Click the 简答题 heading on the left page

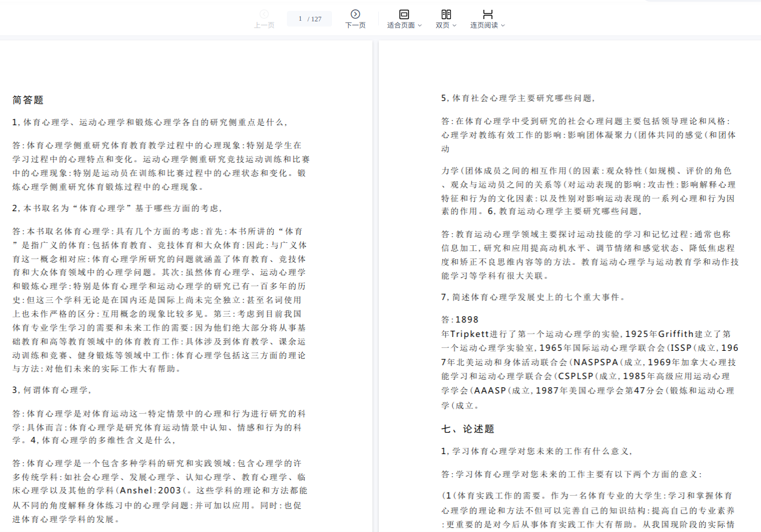(28, 100)
